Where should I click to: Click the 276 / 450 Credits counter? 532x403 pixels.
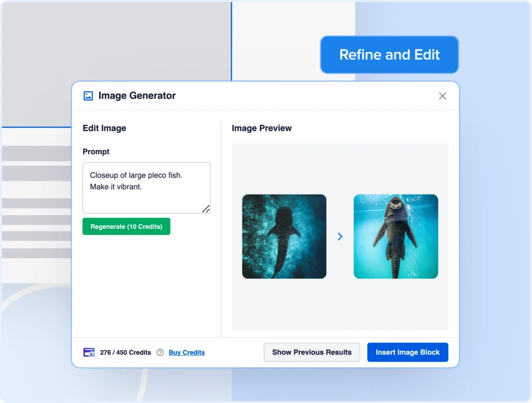click(125, 353)
